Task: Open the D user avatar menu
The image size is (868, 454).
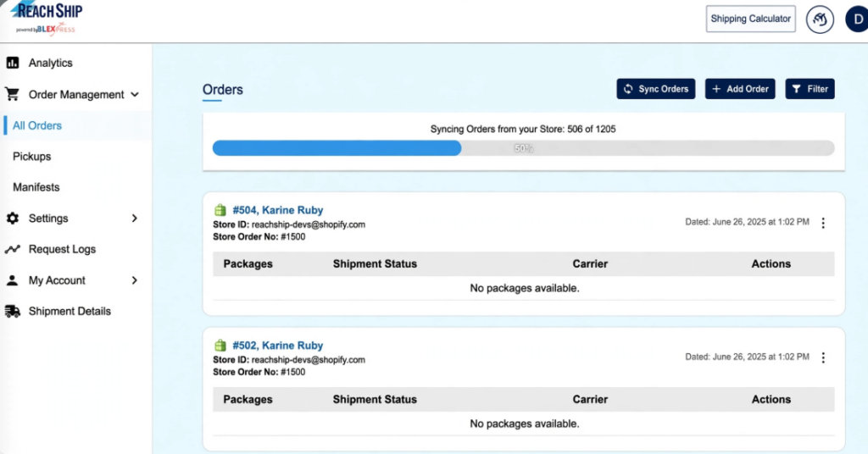Action: pyautogui.click(x=858, y=19)
